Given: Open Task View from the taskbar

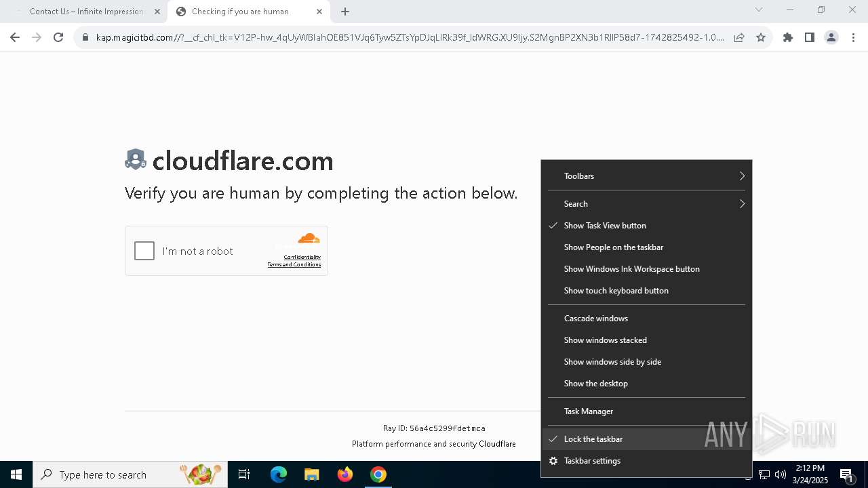Looking at the screenshot, I should pyautogui.click(x=244, y=474).
